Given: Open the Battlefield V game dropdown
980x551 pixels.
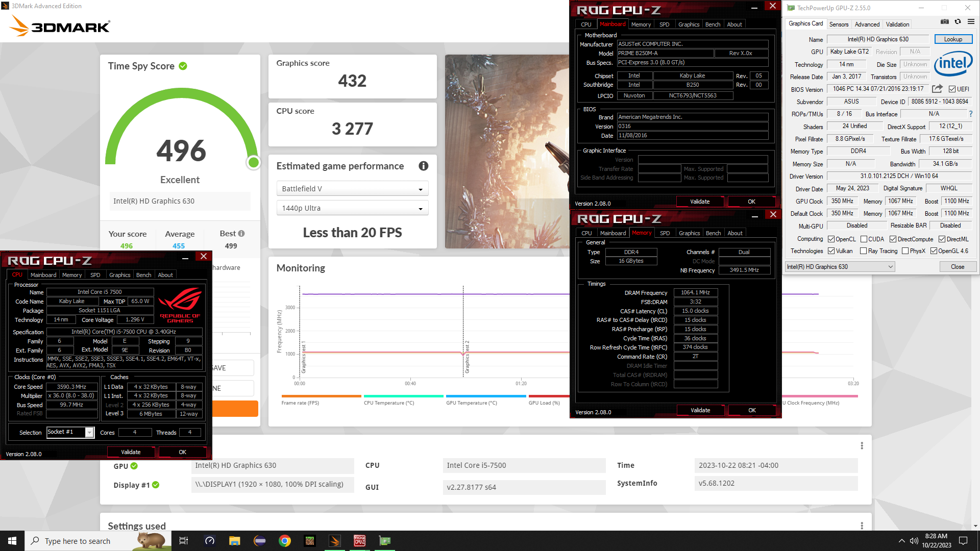Looking at the screenshot, I should 352,189.
